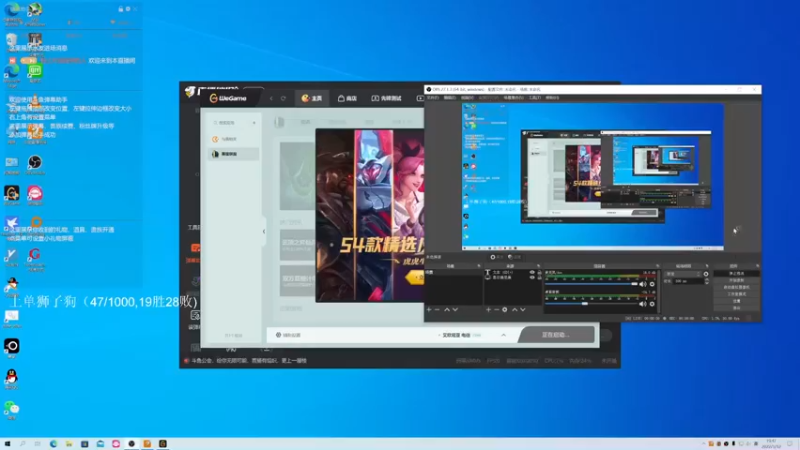Mute the lower audio track in OBS mixer
800x450 pixels.
[643, 304]
